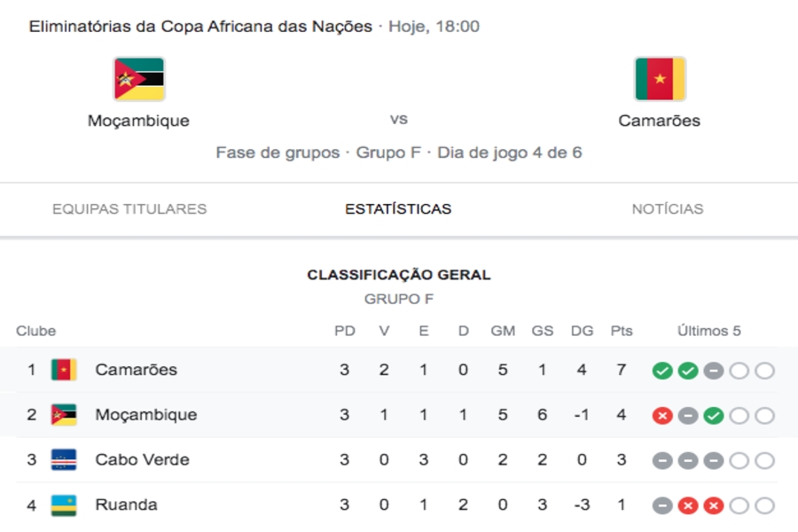The image size is (798, 532).
Task: Click the Cabo Verde team name in the table
Action: (x=142, y=459)
